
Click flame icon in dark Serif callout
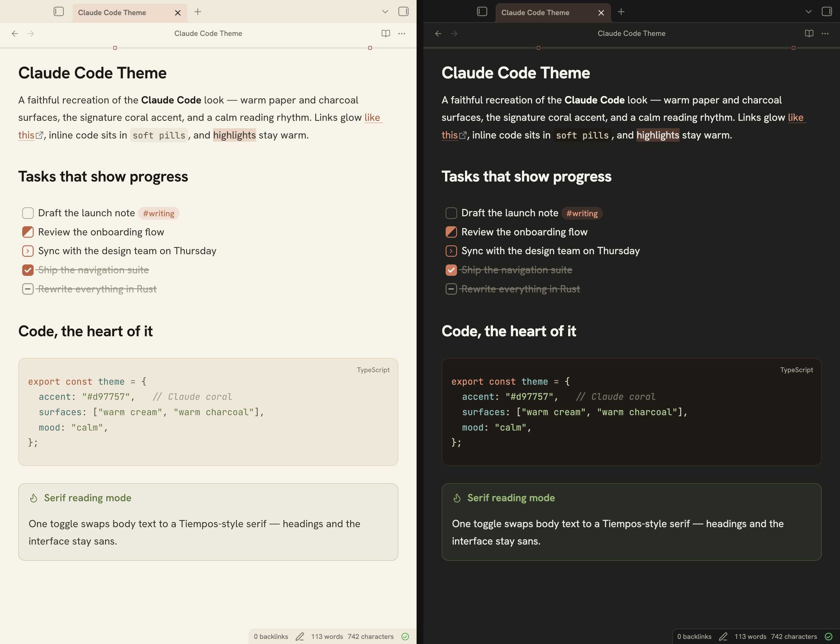pos(457,498)
